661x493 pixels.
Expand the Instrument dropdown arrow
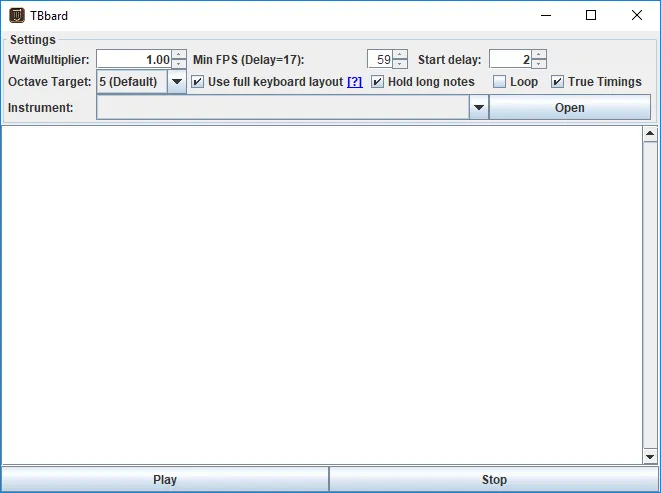click(x=478, y=108)
